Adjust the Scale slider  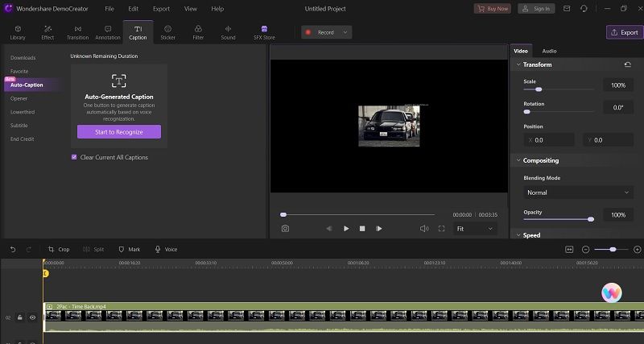[x=559, y=89]
